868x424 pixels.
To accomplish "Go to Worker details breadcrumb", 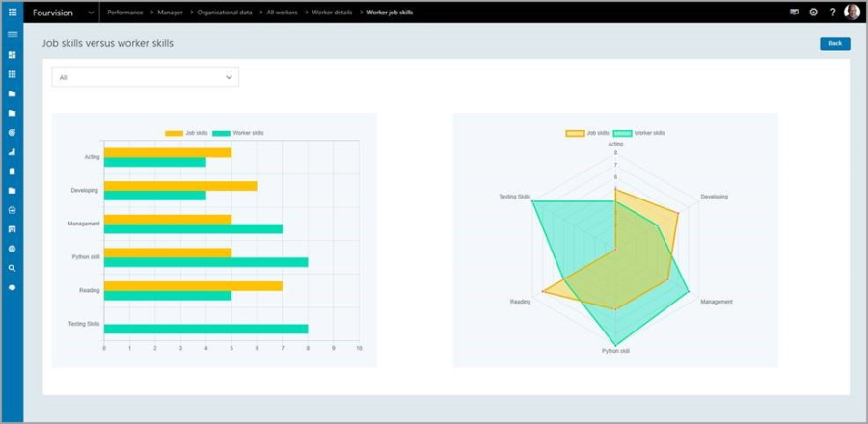I will [x=332, y=13].
